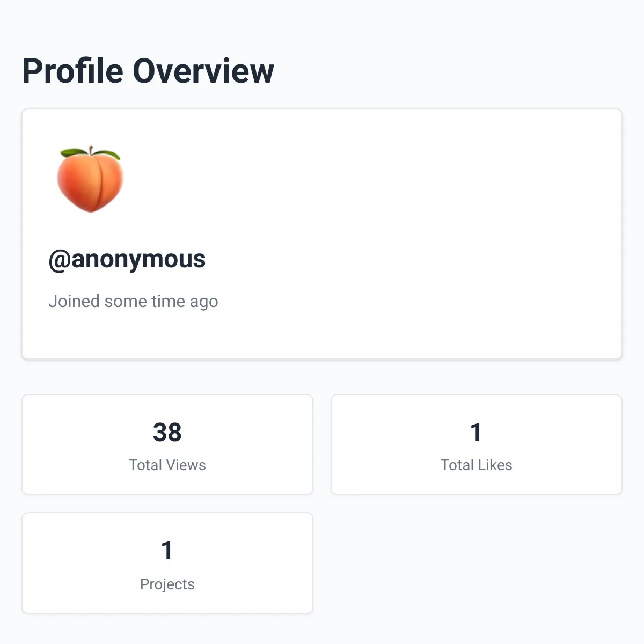Click the Total Likes card to see likers

coord(477,444)
